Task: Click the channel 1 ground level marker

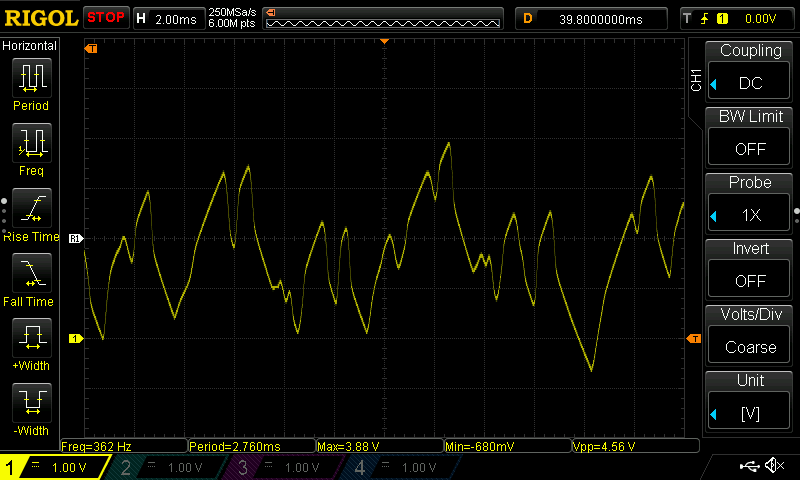Action: (76, 338)
